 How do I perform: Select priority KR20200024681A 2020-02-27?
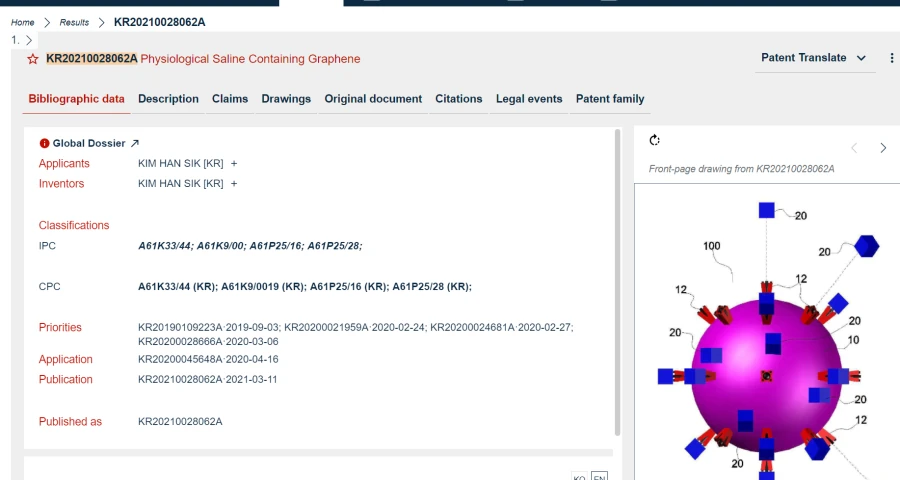pos(502,327)
